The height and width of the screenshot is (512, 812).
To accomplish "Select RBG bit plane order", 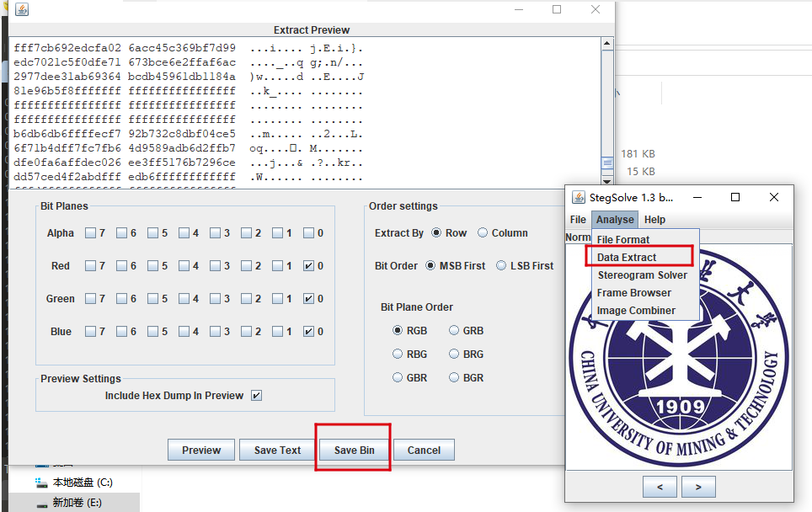I will coord(398,354).
